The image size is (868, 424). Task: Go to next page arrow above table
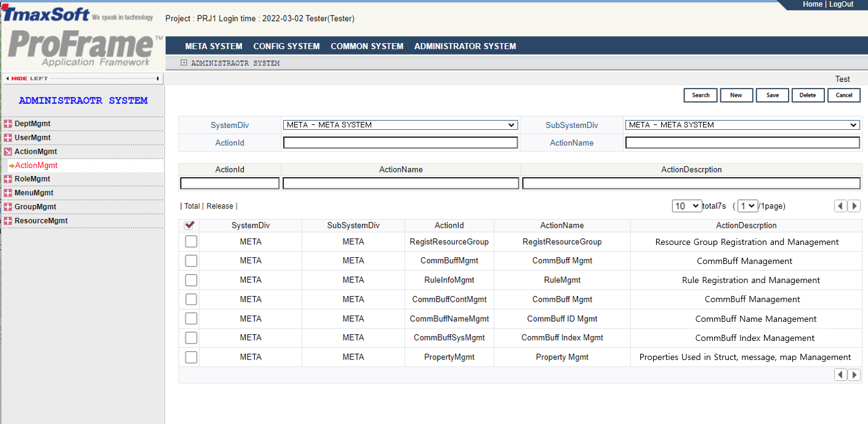(x=854, y=206)
